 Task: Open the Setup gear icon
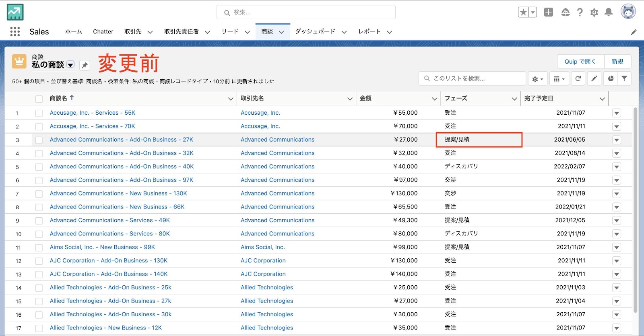594,12
